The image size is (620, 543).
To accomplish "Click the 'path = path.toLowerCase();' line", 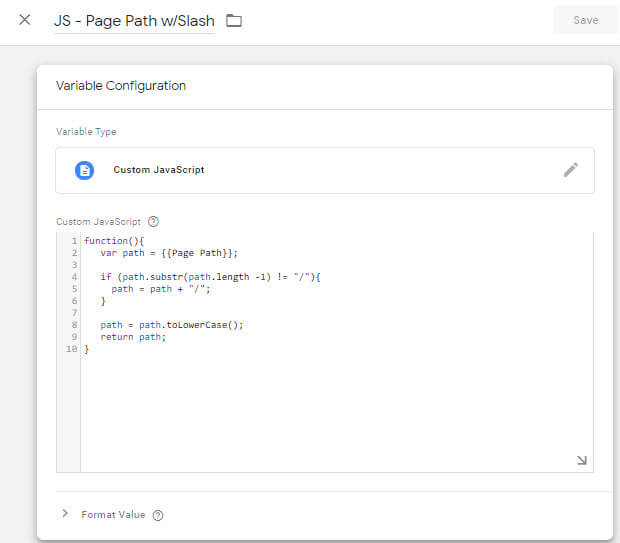I will click(x=171, y=325).
